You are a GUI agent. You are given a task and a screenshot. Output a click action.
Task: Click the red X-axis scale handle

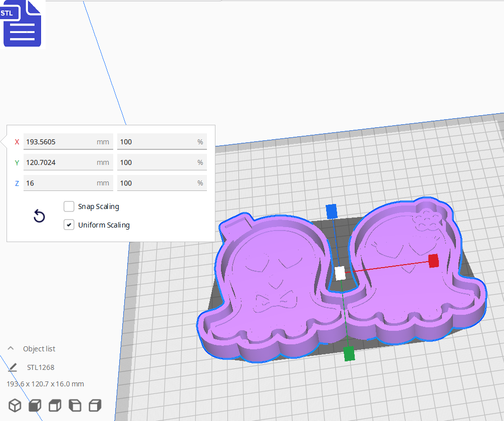[x=433, y=261]
